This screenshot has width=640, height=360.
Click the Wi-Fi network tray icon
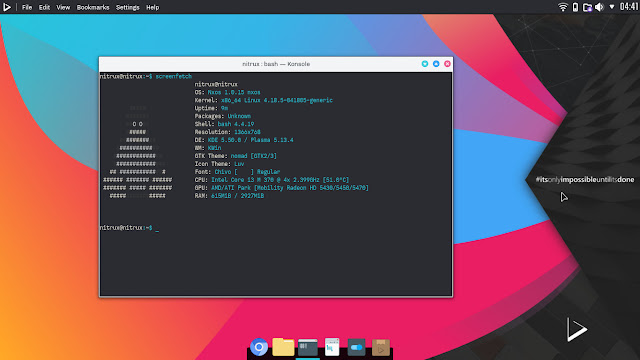point(563,7)
